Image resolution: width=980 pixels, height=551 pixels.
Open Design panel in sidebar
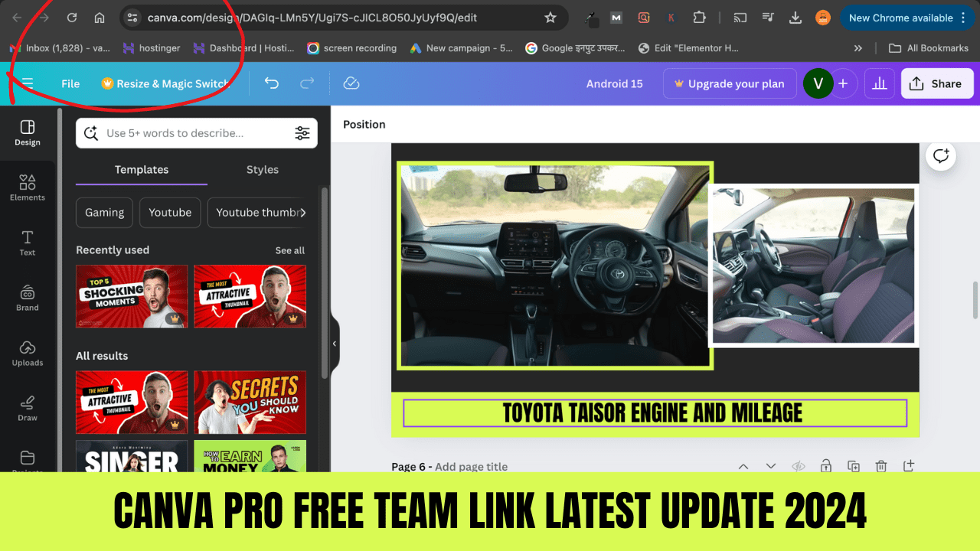28,133
